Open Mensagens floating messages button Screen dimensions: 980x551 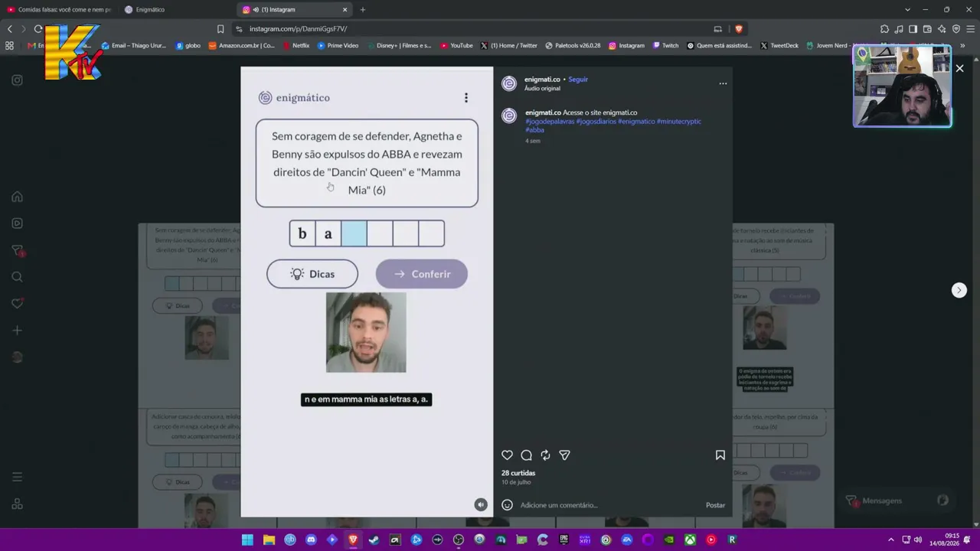[896, 500]
